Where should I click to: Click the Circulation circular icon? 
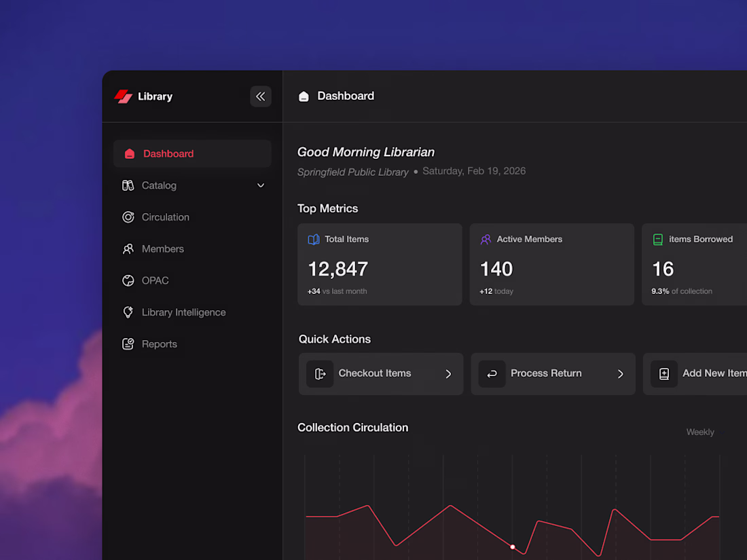click(128, 217)
